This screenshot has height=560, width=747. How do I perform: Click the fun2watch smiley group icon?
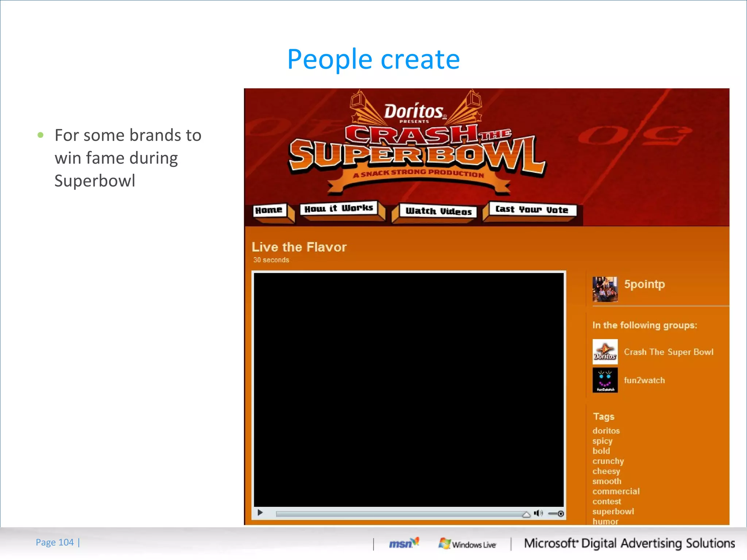pyautogui.click(x=605, y=380)
